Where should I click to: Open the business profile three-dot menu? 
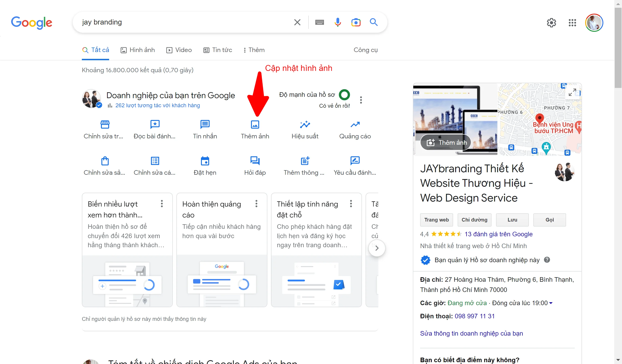[361, 100]
